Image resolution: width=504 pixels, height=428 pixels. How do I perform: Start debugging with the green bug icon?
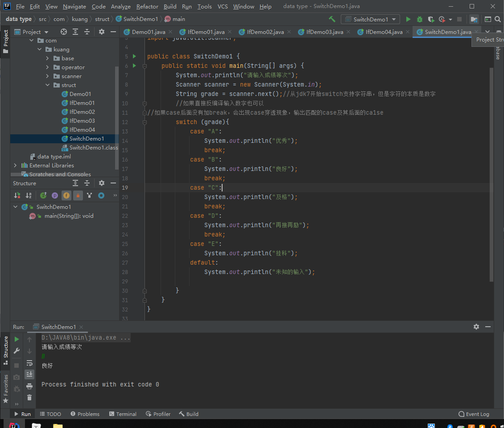[x=419, y=19]
